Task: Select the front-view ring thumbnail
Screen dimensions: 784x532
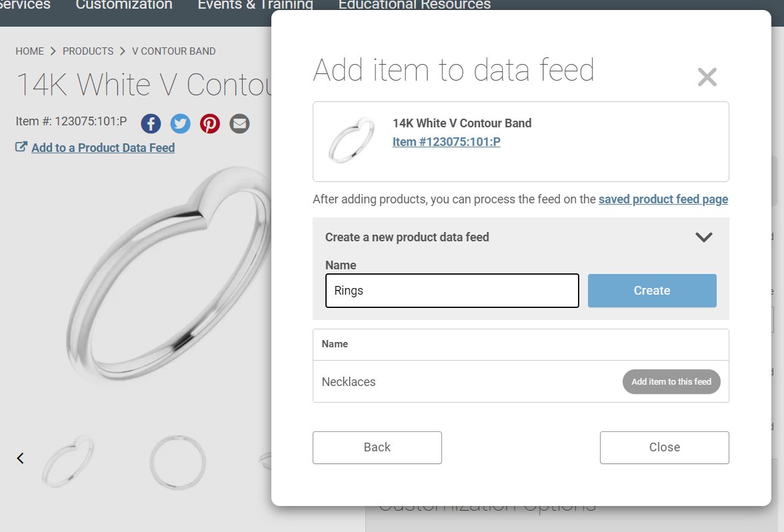Action: click(x=177, y=461)
